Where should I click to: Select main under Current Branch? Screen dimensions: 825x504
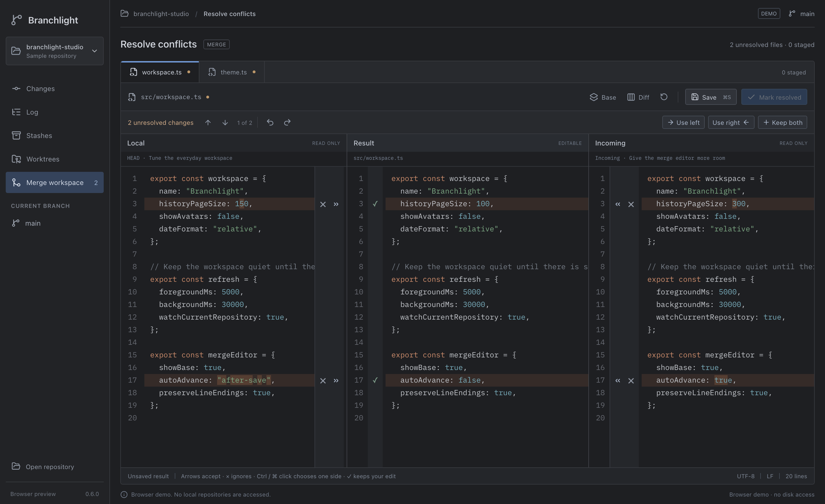tap(33, 223)
